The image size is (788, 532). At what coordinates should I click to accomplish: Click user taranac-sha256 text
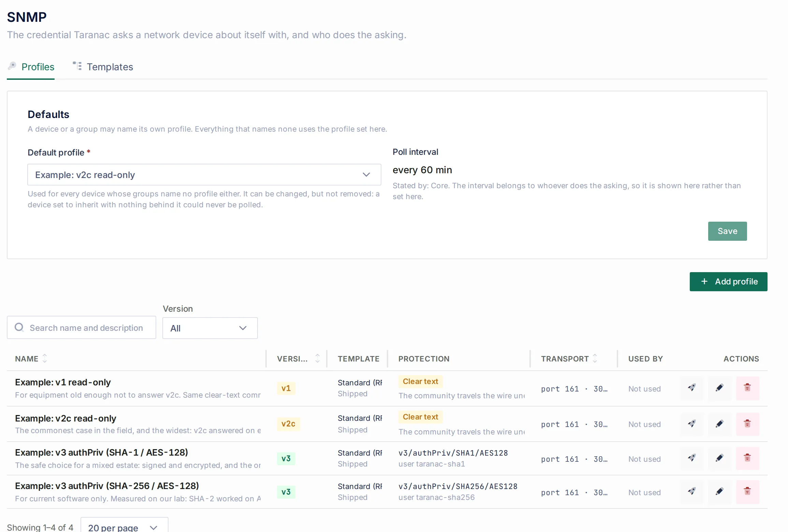click(x=436, y=498)
